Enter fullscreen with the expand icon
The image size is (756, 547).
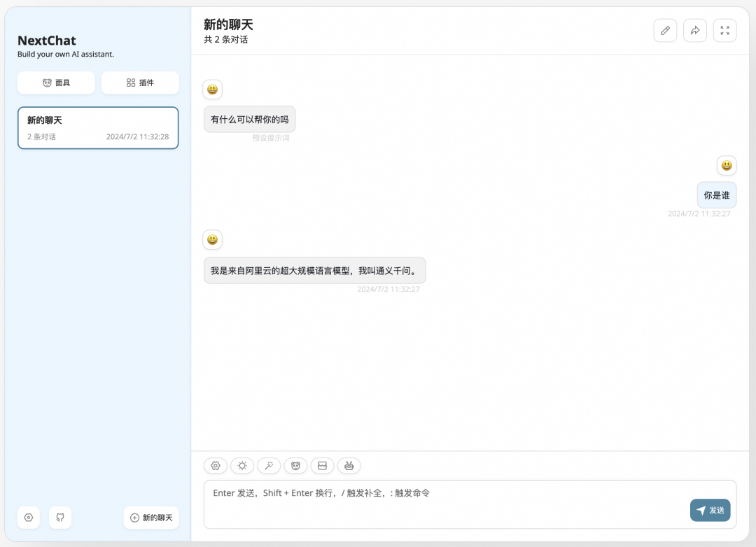tap(724, 30)
